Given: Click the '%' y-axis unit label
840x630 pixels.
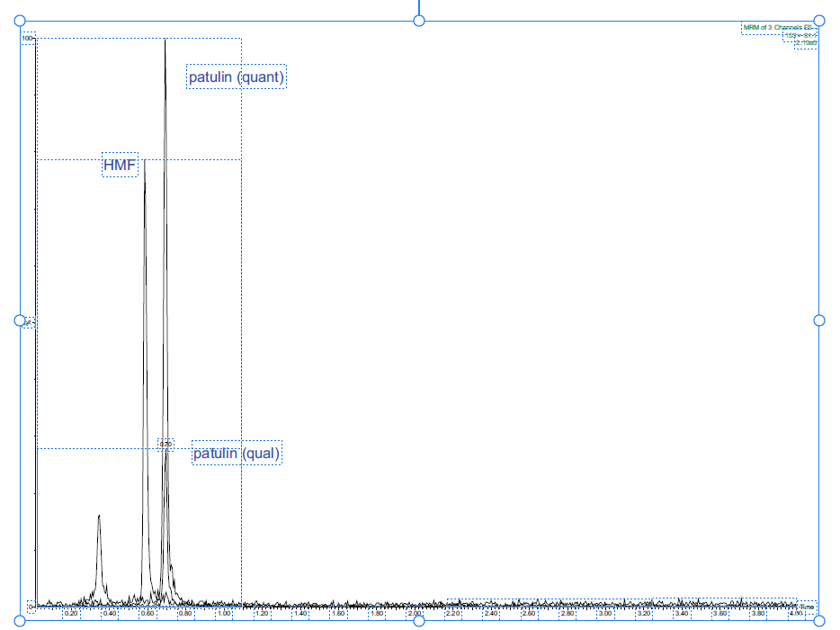Looking at the screenshot, I should click(29, 323).
